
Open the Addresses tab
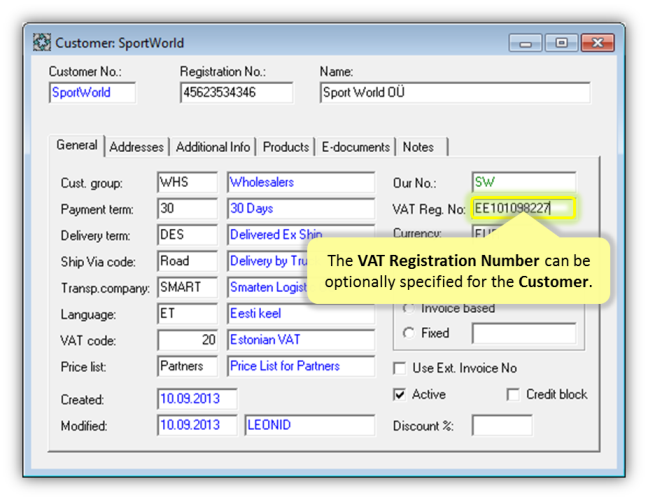pos(137,147)
